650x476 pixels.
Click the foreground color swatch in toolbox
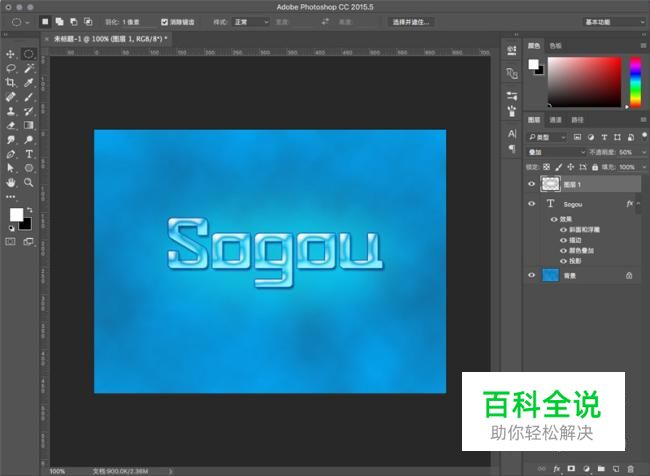(x=16, y=215)
